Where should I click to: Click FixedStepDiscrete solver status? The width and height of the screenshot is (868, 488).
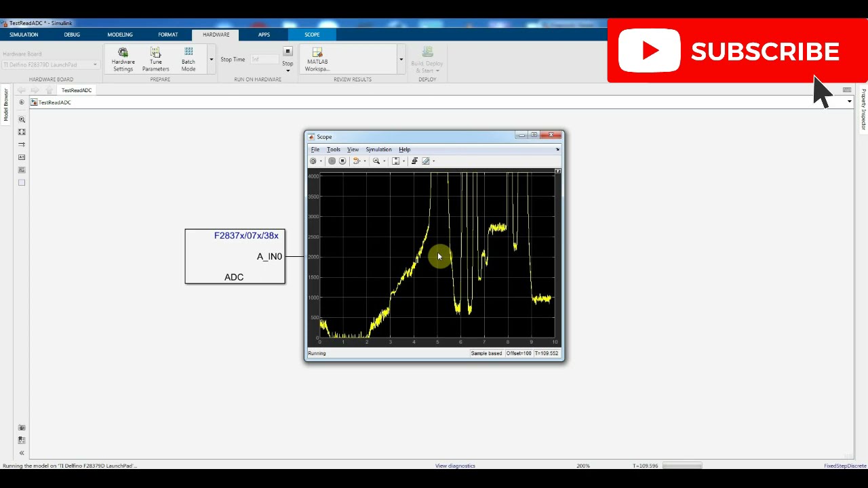845,466
